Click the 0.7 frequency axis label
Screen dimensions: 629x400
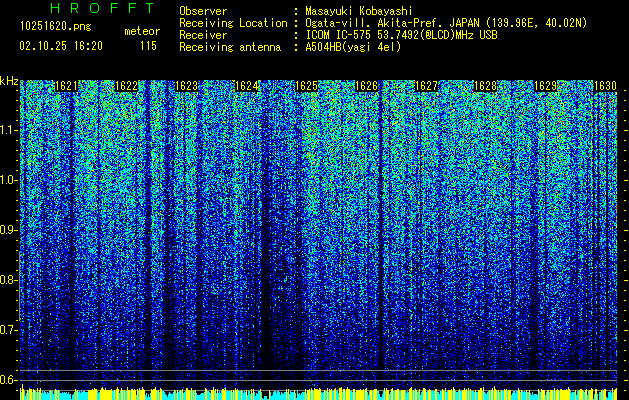pyautogui.click(x=9, y=330)
